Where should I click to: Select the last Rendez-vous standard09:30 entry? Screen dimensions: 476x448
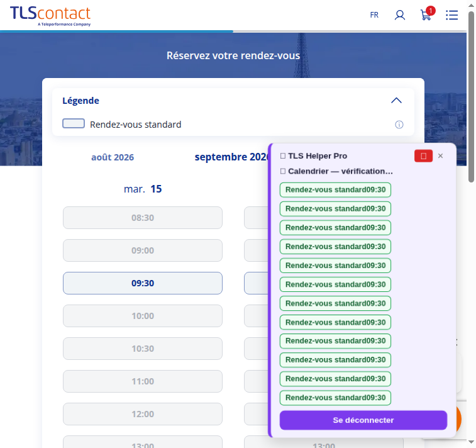coord(335,398)
